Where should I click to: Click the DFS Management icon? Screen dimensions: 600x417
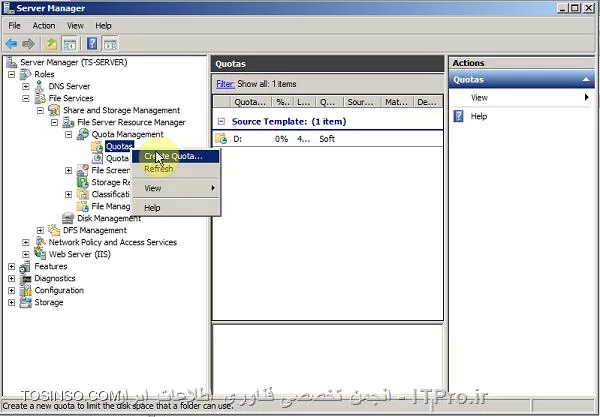pyautogui.click(x=54, y=230)
